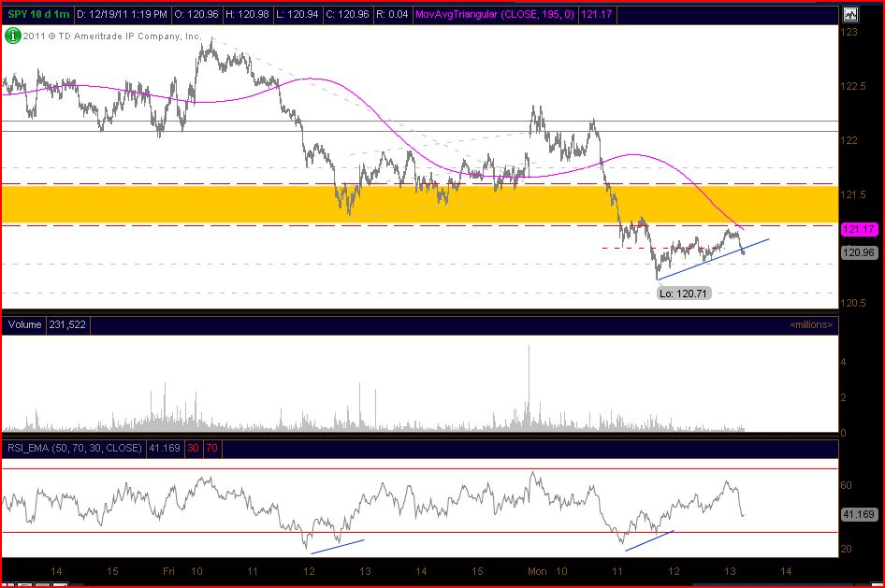Click the low price L: 120.94
885x588 pixels.
coord(297,15)
